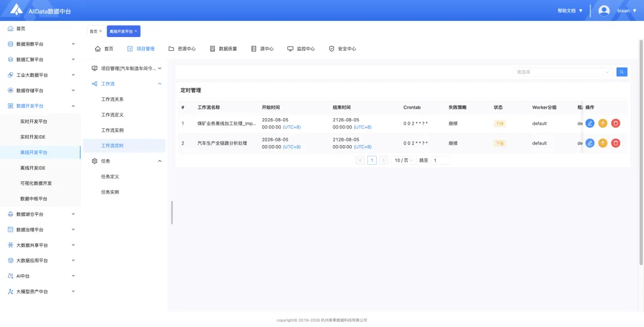Open the 工作流定时 submenu item
This screenshot has height=327, width=644.
[x=125, y=146]
